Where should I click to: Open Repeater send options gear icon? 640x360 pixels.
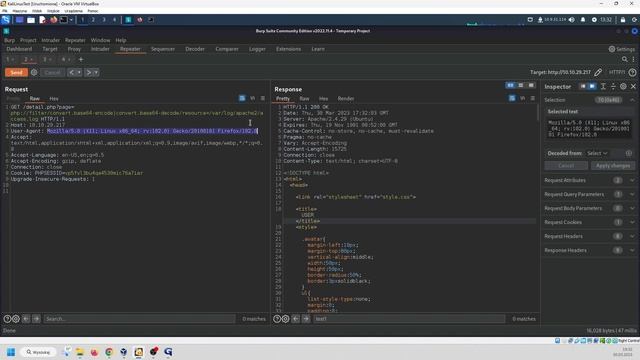(x=34, y=73)
